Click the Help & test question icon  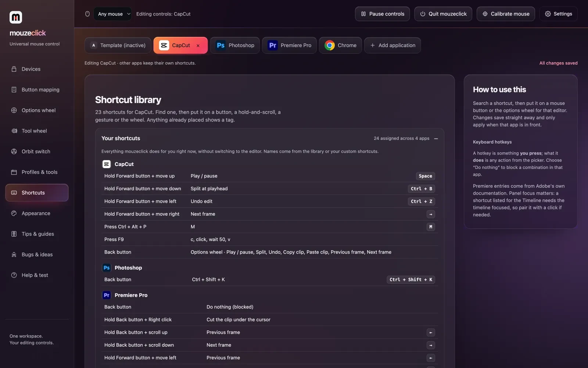coord(14,275)
